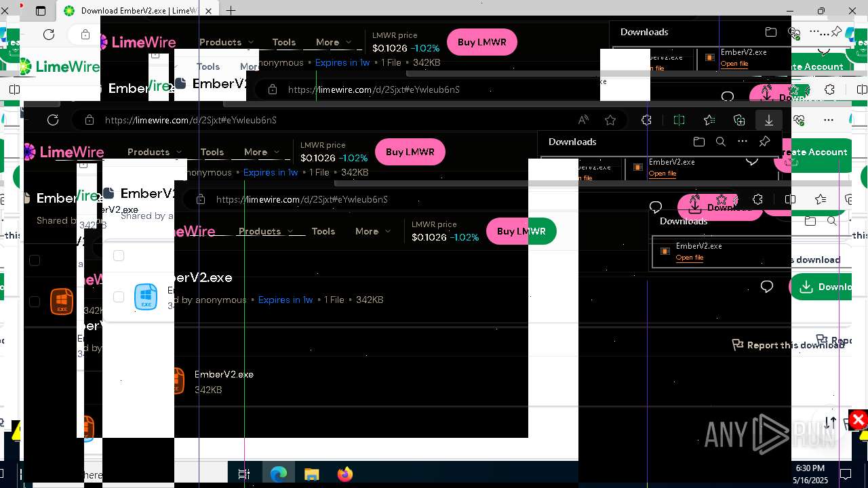Image resolution: width=868 pixels, height=488 pixels.
Task: Click the green Split screen icon
Action: 679,120
